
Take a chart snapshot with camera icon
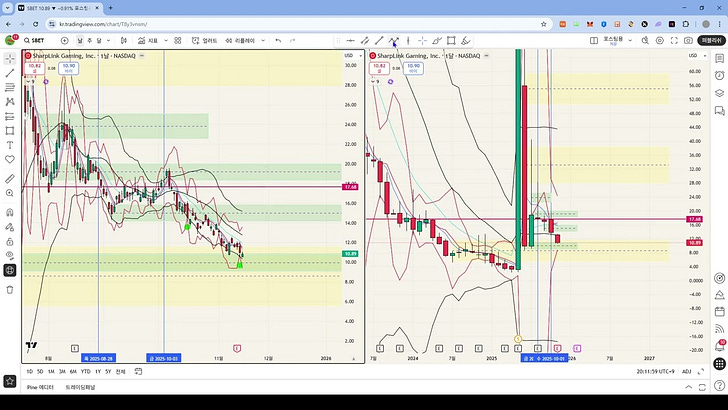[x=689, y=40]
